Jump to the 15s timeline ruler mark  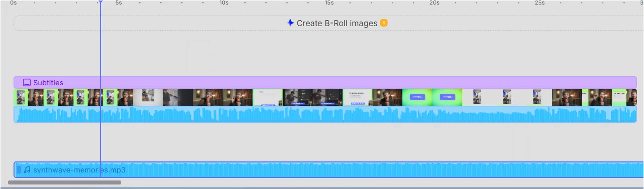(x=329, y=3)
